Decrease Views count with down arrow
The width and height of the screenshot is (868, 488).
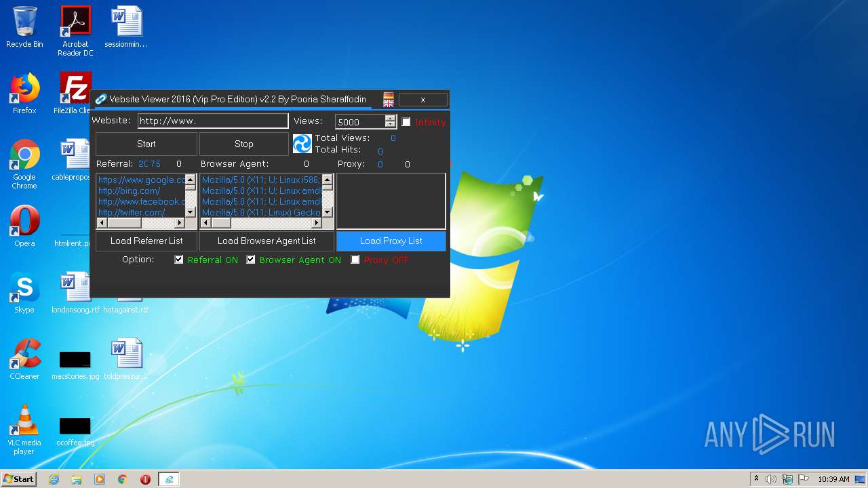[390, 125]
